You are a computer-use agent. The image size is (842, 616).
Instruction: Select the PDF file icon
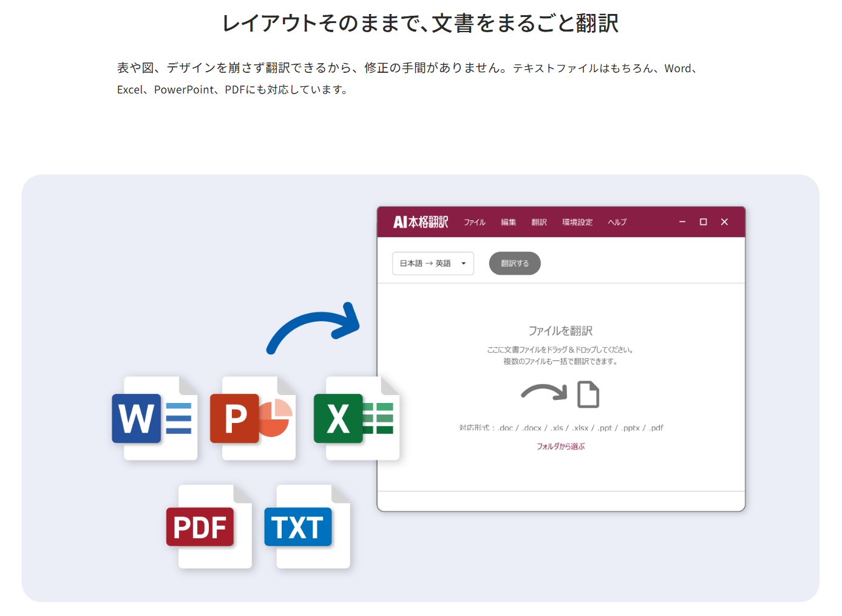point(209,526)
